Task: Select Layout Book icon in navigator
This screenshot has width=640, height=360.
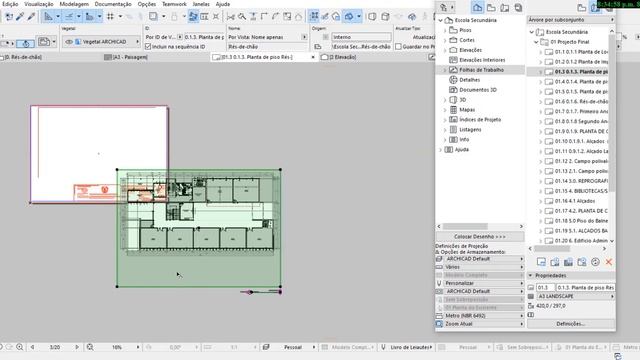Action: click(504, 8)
